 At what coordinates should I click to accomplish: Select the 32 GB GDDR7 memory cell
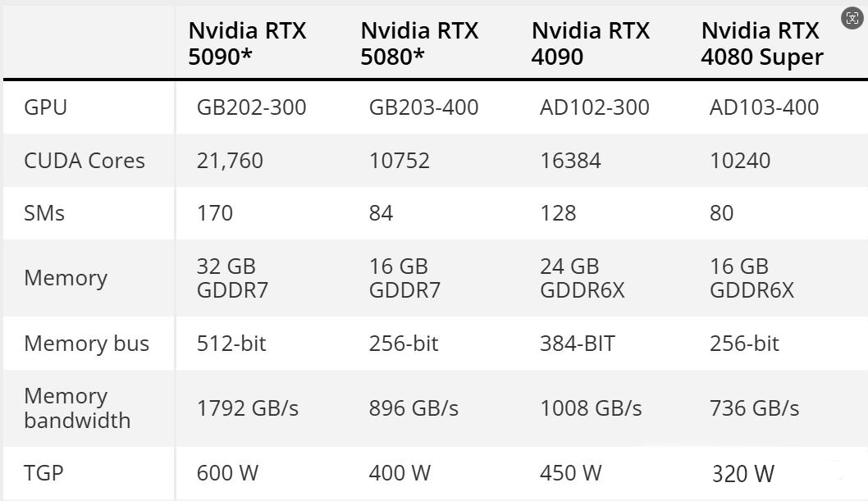(x=232, y=278)
